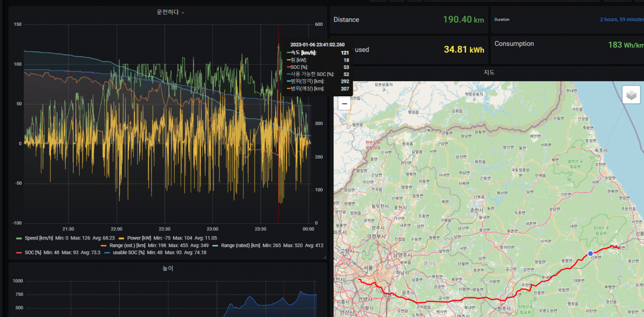Toggle Speed [km/h] series via legend label
644x317 pixels.
[39, 237]
